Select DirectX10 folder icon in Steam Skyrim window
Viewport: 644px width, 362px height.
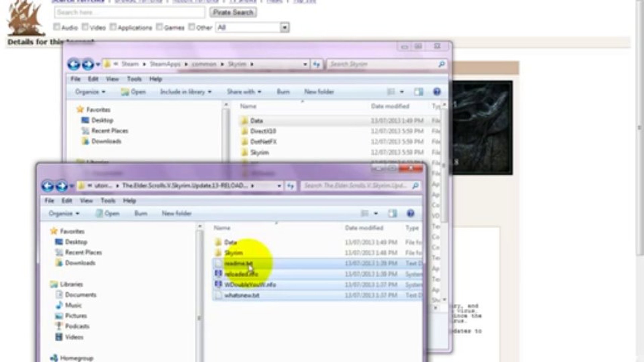coord(245,131)
